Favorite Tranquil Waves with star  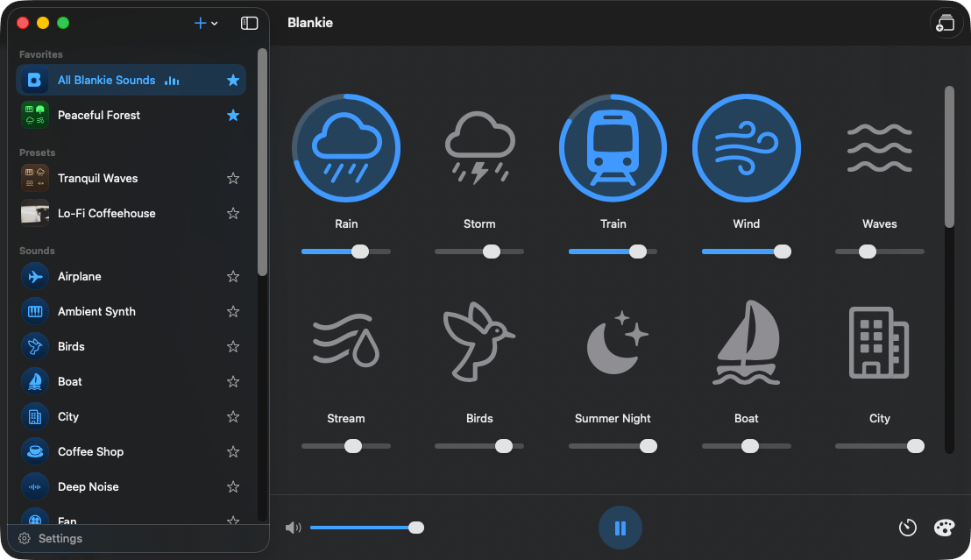[x=233, y=179]
